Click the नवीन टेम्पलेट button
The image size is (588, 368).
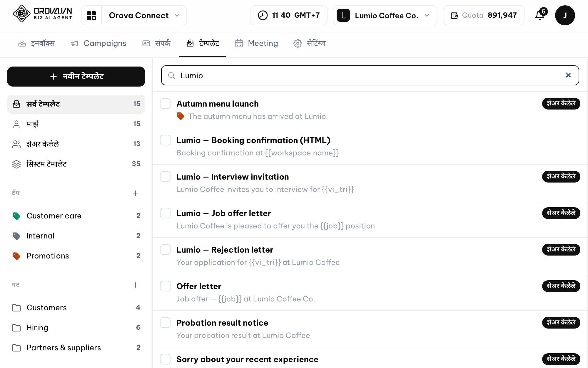[x=76, y=77]
